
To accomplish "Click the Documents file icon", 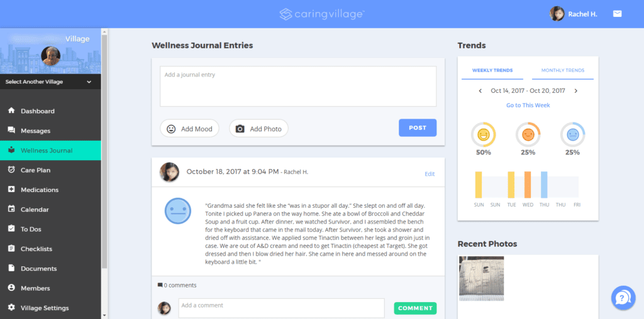I will point(11,268).
